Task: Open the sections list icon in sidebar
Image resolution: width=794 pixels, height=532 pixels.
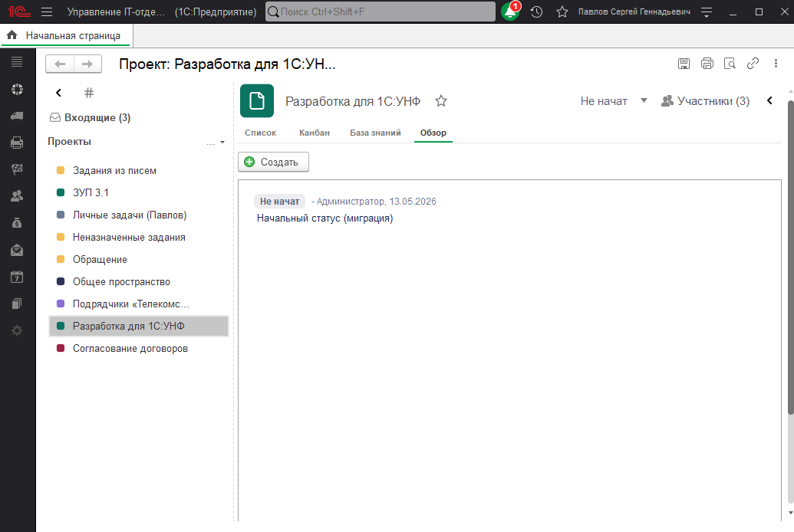Action: pyautogui.click(x=17, y=62)
